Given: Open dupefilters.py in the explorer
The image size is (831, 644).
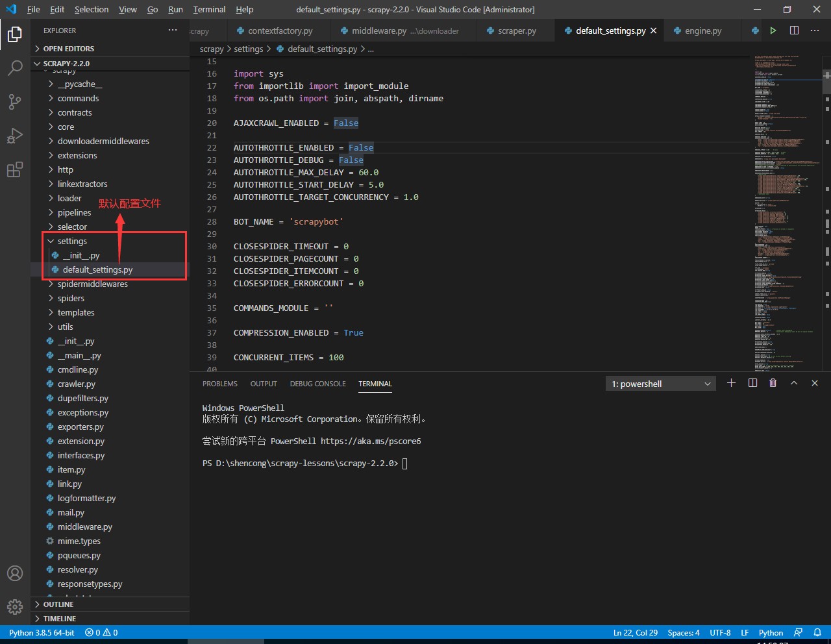Looking at the screenshot, I should pos(83,398).
